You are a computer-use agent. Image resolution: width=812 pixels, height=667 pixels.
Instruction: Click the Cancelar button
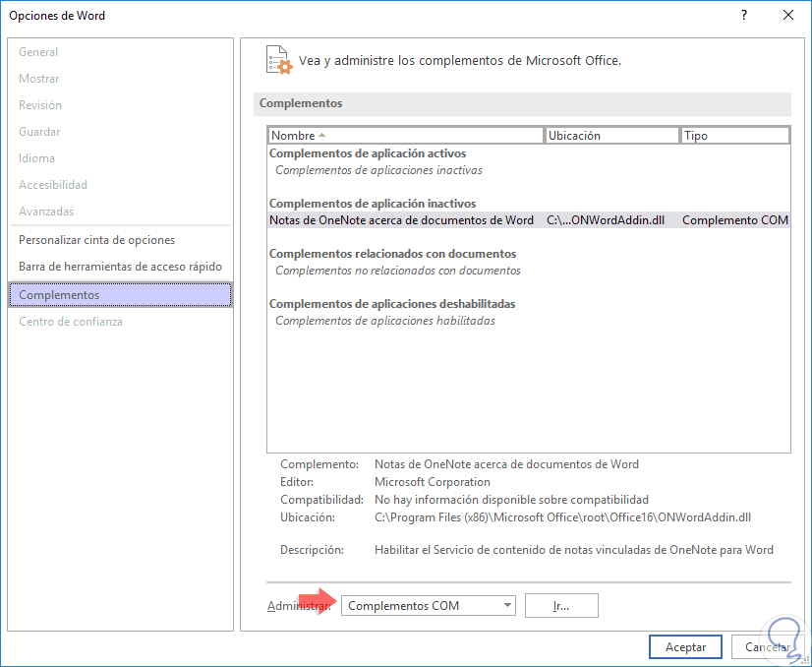point(768,646)
